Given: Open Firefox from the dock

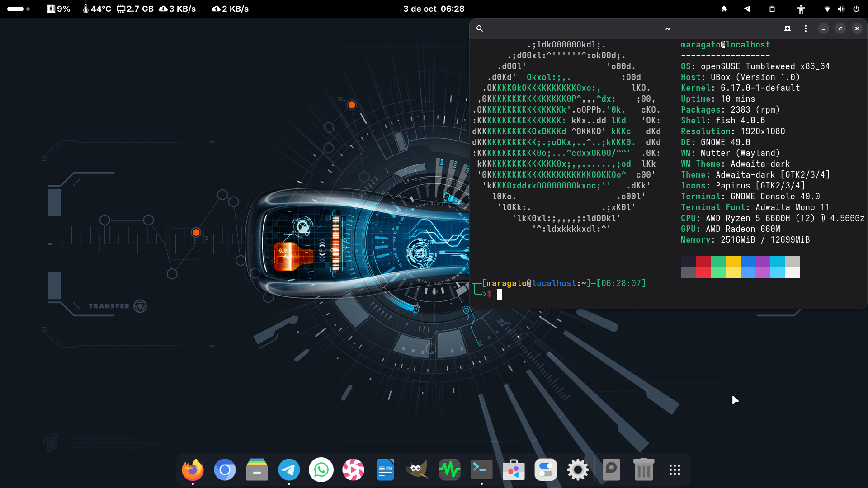Looking at the screenshot, I should coord(193,470).
